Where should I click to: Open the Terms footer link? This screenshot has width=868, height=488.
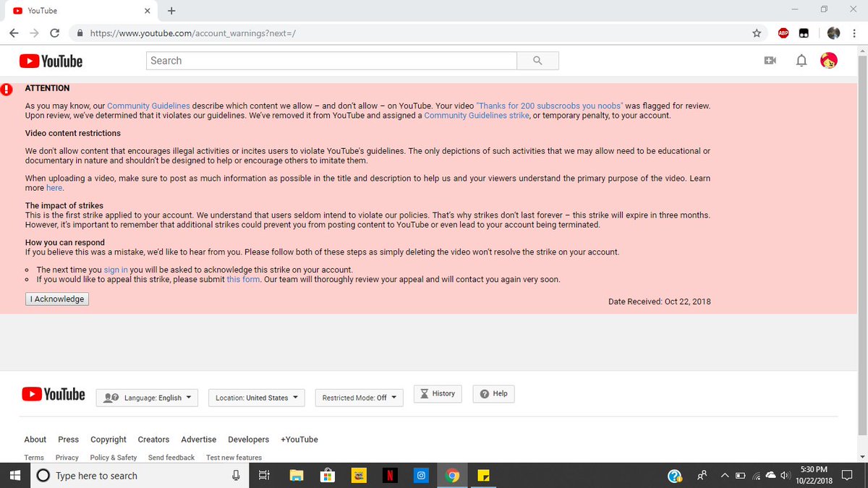pos(34,458)
